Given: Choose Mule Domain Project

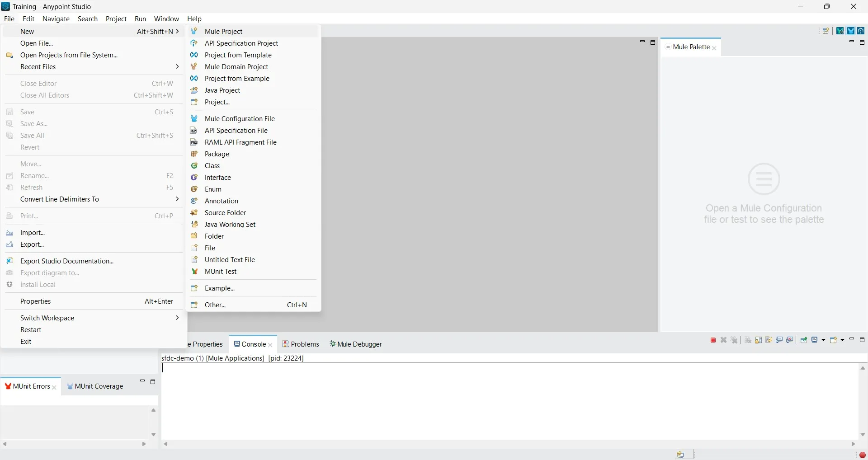Looking at the screenshot, I should click(254, 67).
